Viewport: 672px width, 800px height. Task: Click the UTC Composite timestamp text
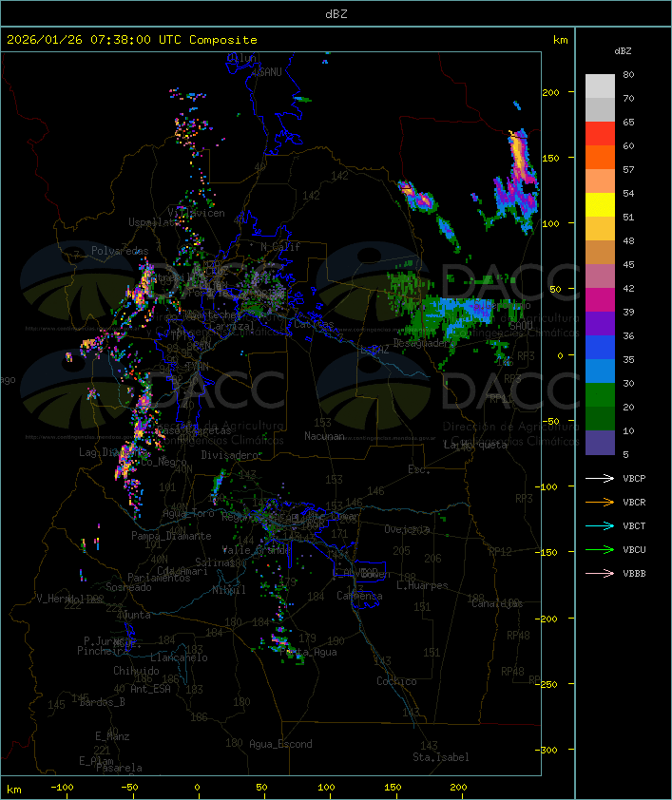[132, 40]
